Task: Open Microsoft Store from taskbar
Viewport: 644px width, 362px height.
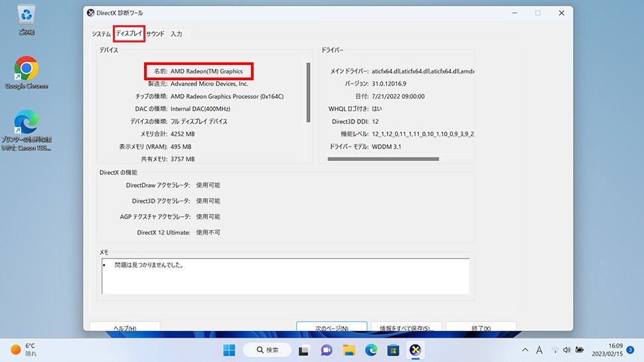Action: point(393,350)
